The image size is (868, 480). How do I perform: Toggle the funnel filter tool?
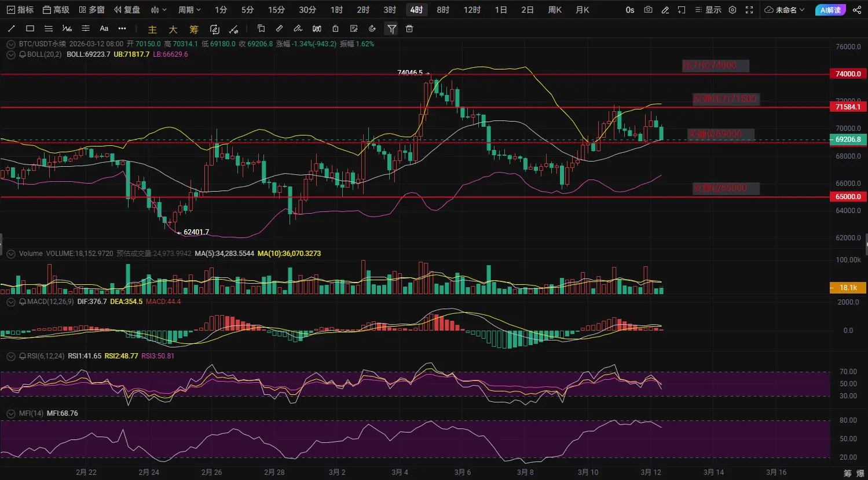(x=392, y=29)
